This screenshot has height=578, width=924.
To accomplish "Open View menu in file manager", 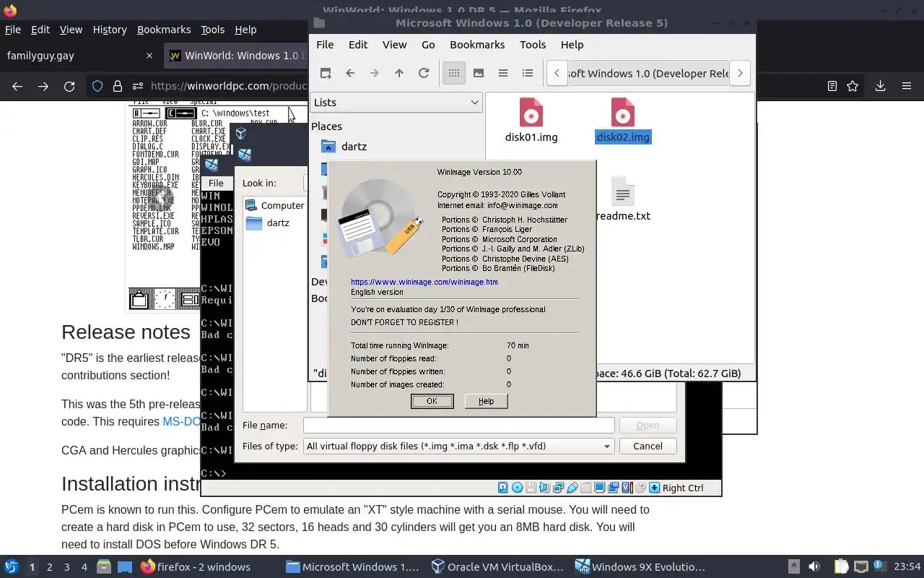I will pos(394,44).
